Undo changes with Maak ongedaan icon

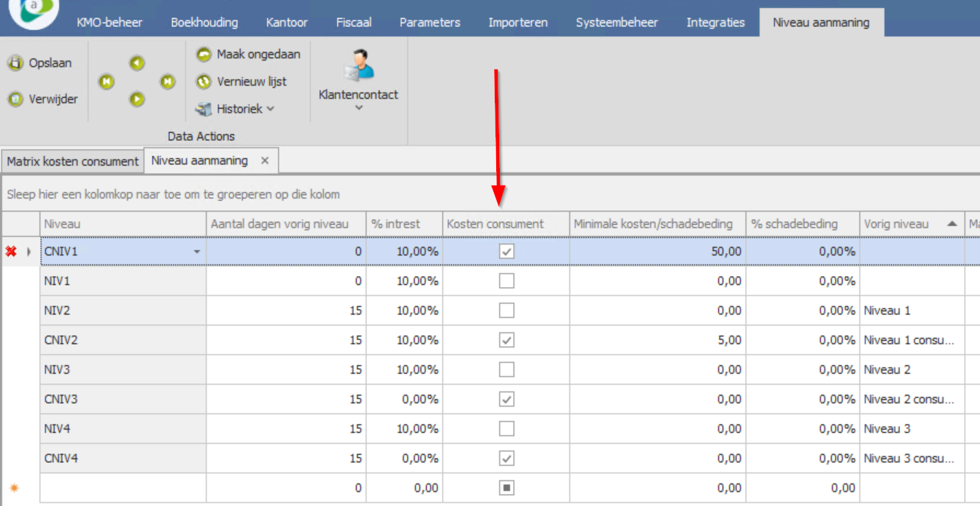click(x=204, y=55)
